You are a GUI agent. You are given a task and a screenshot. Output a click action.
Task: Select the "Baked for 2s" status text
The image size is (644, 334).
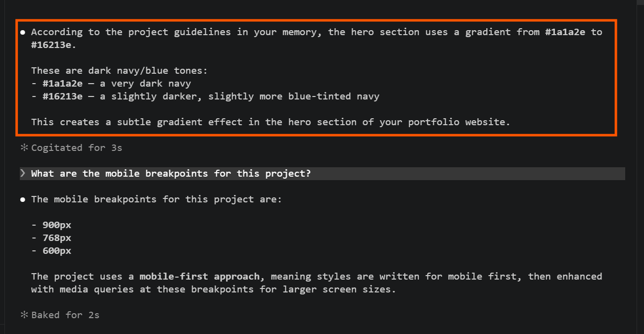65,315
